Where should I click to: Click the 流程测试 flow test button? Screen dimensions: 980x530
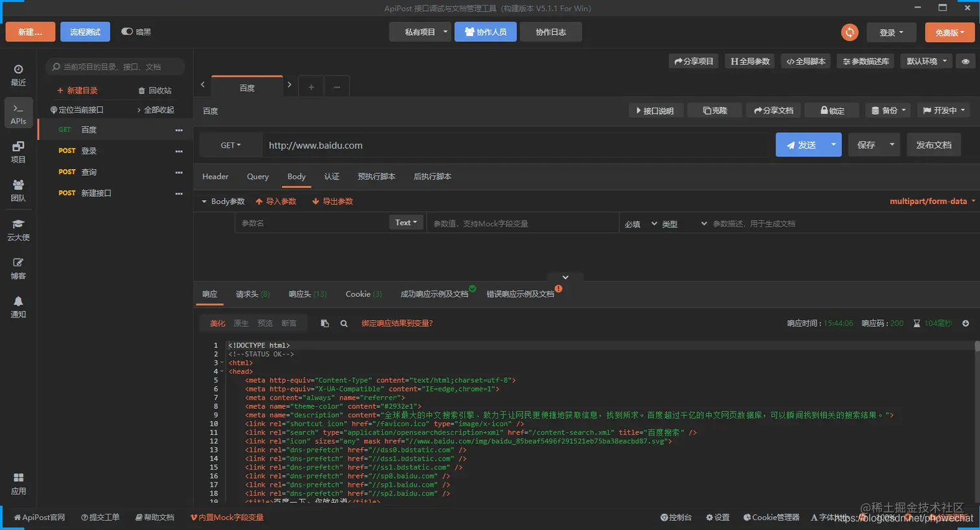[x=86, y=32]
